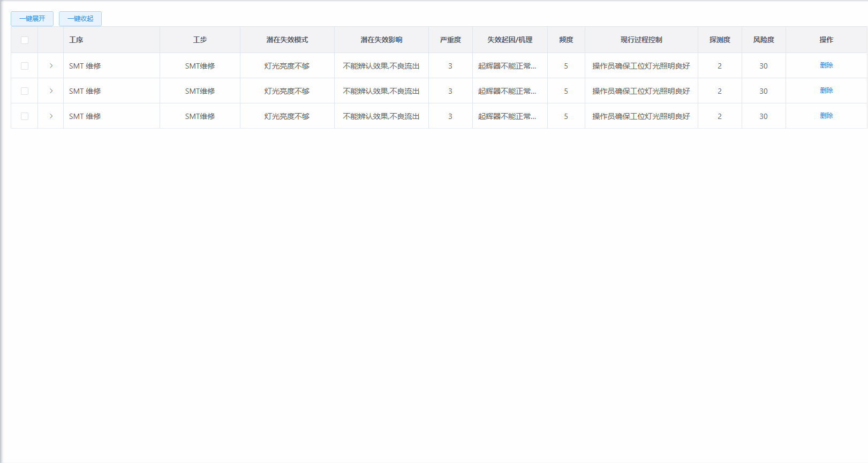The image size is (868, 463).
Task: Select '不能辨认效果,不良流出' cell in second row
Action: pos(381,91)
